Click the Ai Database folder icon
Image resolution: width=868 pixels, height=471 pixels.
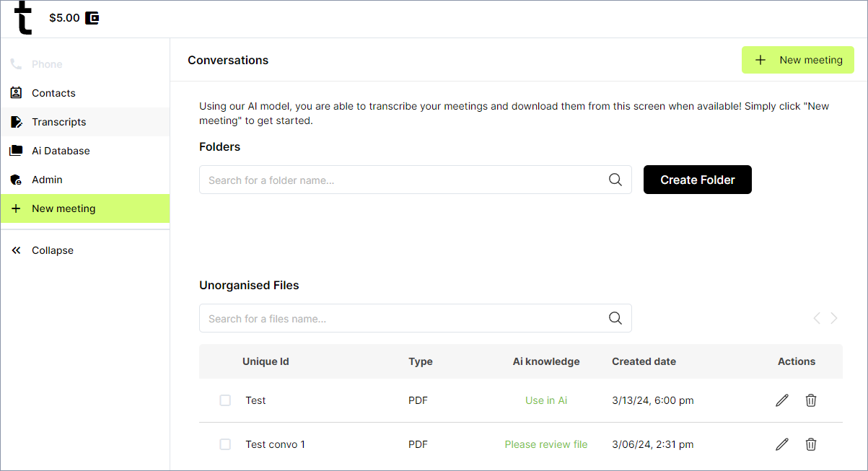(16, 151)
